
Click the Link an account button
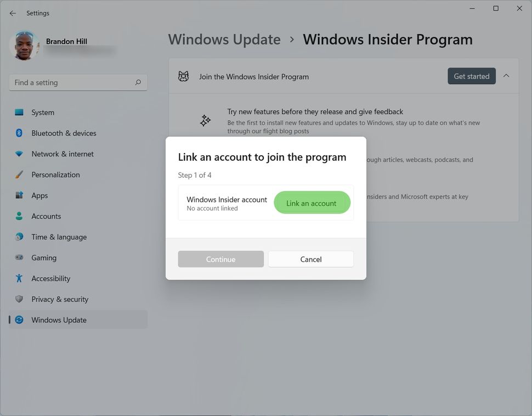pyautogui.click(x=312, y=203)
